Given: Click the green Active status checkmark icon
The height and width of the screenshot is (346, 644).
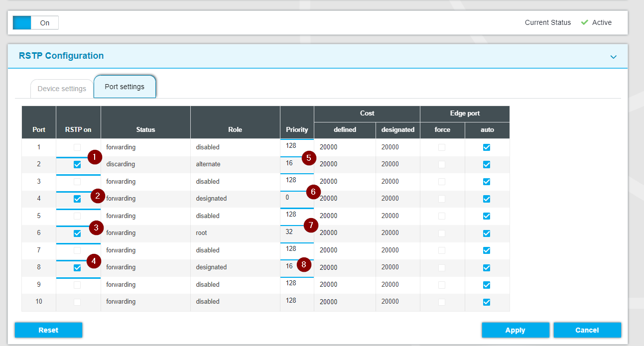Looking at the screenshot, I should tap(585, 22).
